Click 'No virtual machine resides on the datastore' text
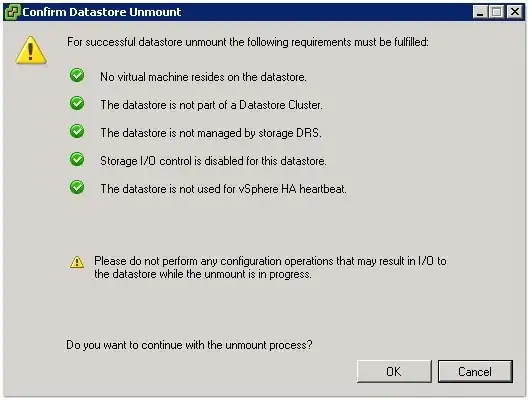This screenshot has height=400, width=529. click(203, 77)
